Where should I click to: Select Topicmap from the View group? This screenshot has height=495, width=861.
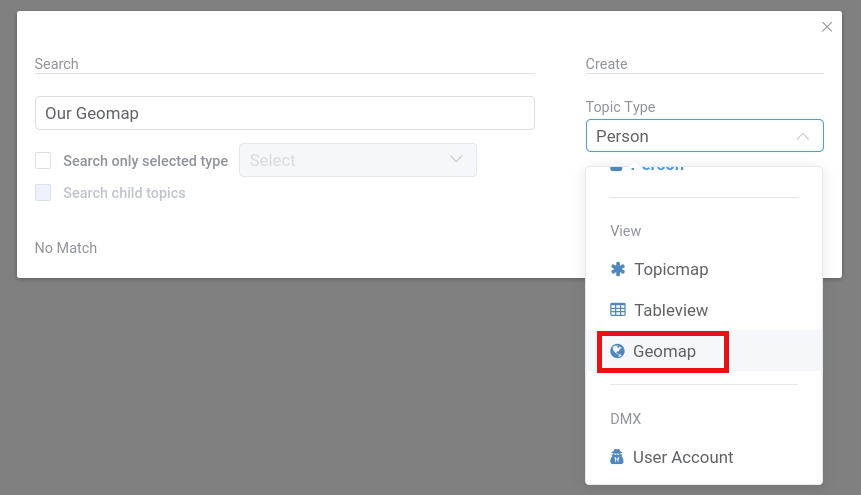[671, 269]
